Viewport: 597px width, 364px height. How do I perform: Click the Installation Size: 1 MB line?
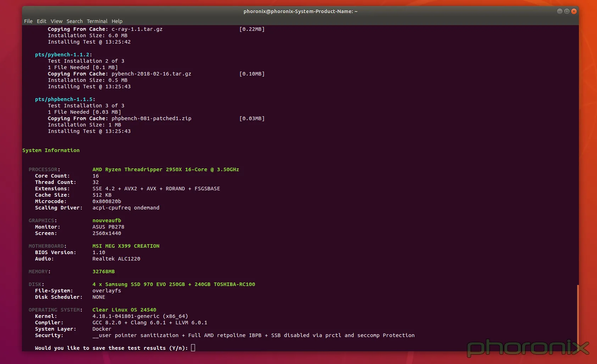(x=84, y=125)
